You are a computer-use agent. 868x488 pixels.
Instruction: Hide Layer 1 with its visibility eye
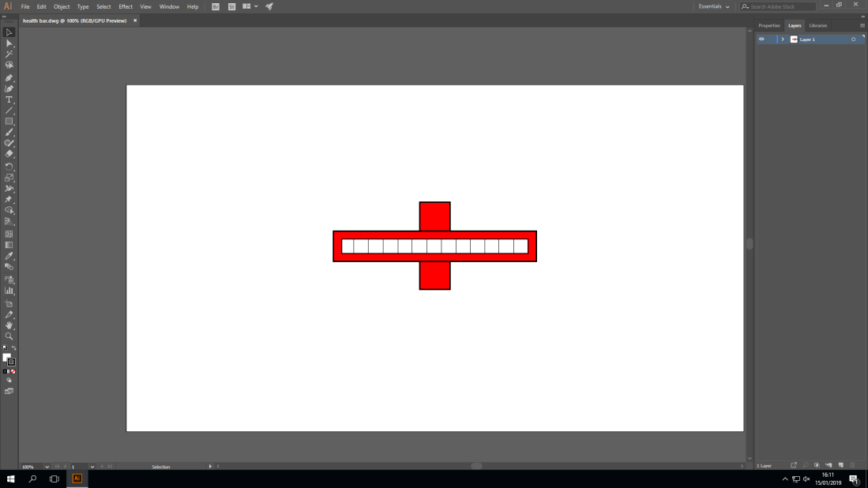pos(761,39)
